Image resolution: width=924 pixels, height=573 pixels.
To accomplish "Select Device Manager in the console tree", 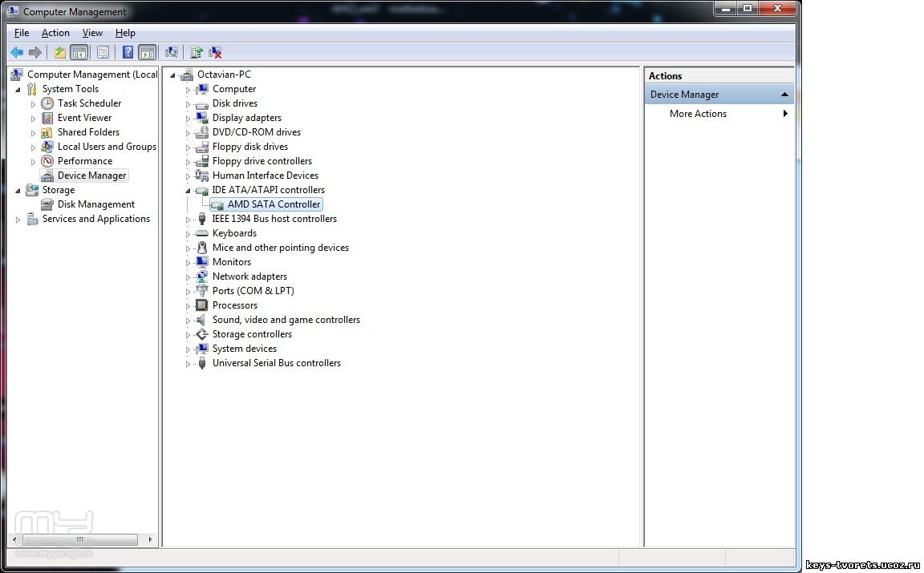I will 91,176.
